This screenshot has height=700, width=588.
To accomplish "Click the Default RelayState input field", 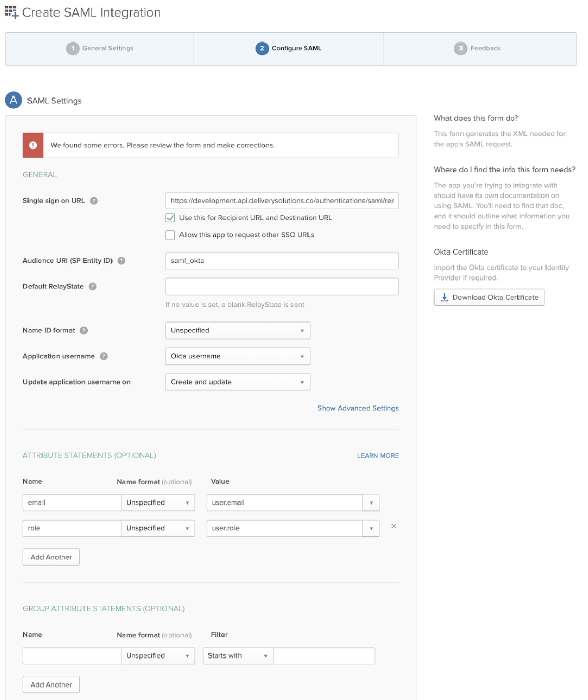I will tap(282, 286).
